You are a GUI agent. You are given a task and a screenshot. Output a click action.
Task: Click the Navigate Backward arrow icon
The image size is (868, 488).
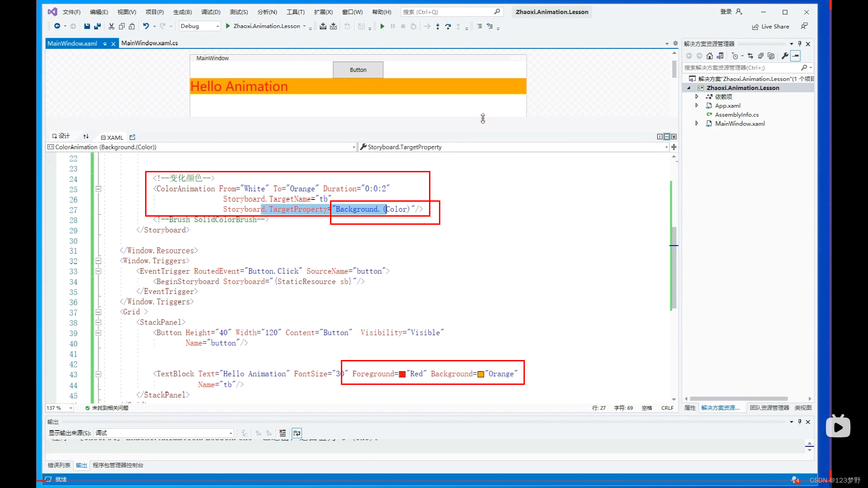(57, 26)
